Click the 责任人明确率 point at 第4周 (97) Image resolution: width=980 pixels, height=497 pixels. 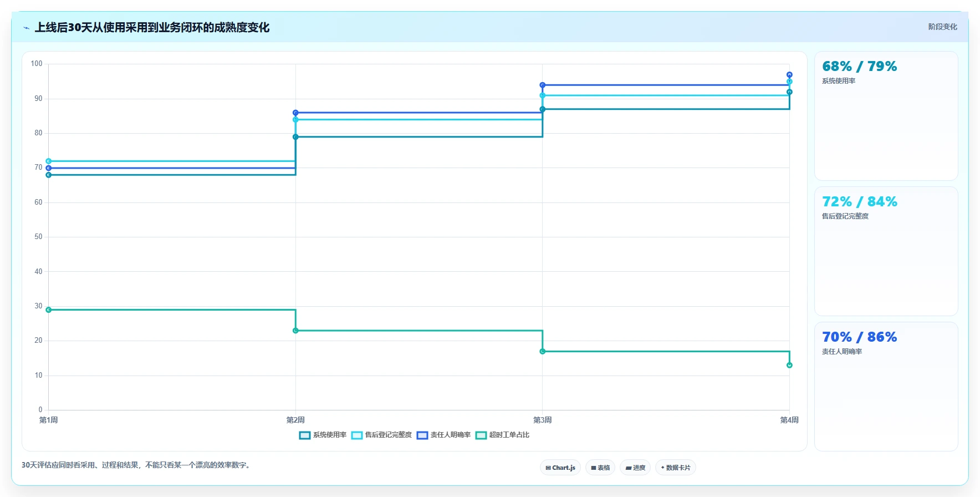pos(789,75)
